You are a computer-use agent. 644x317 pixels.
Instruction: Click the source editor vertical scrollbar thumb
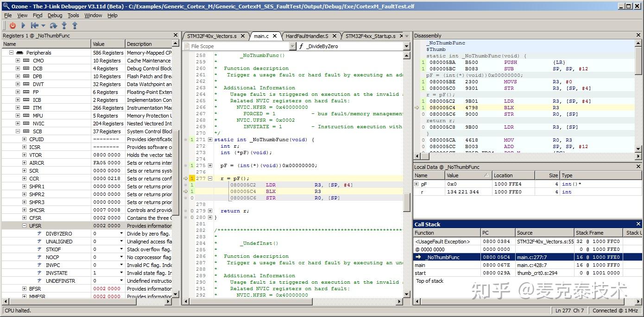[406, 201]
